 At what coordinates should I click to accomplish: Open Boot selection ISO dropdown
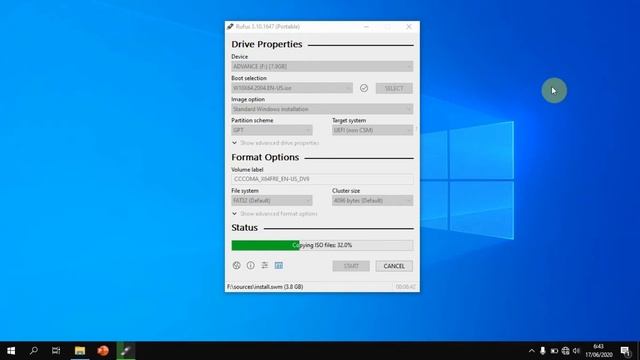click(292, 88)
